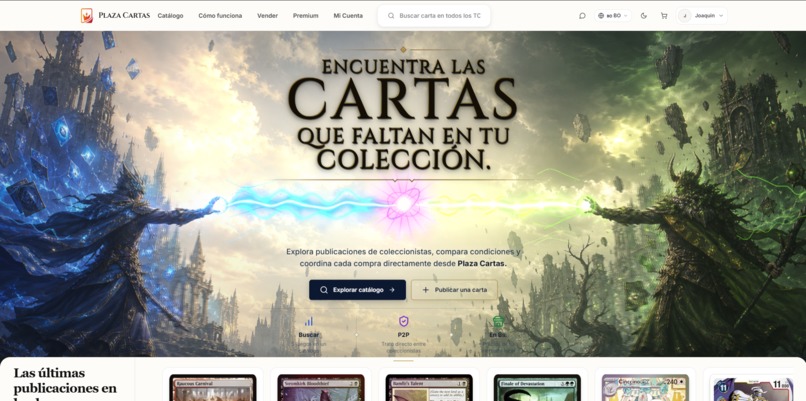Click the P2P shield feature icon
806x401 pixels.
404,321
